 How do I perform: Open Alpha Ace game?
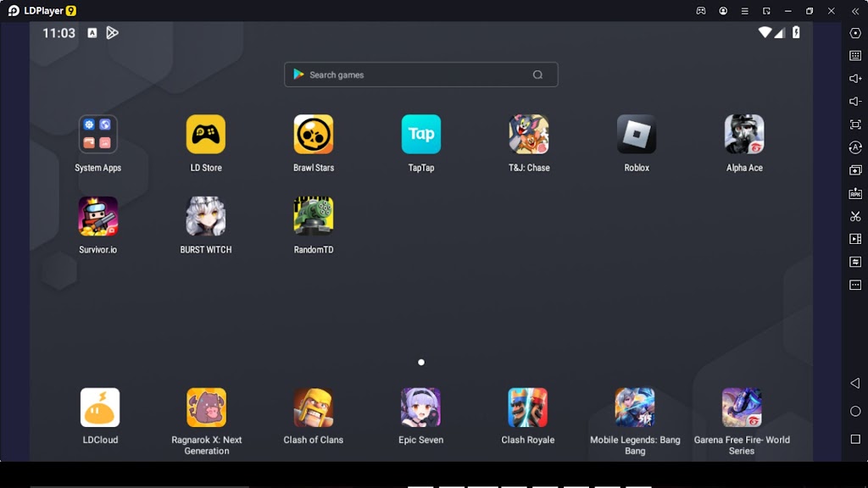click(x=744, y=134)
